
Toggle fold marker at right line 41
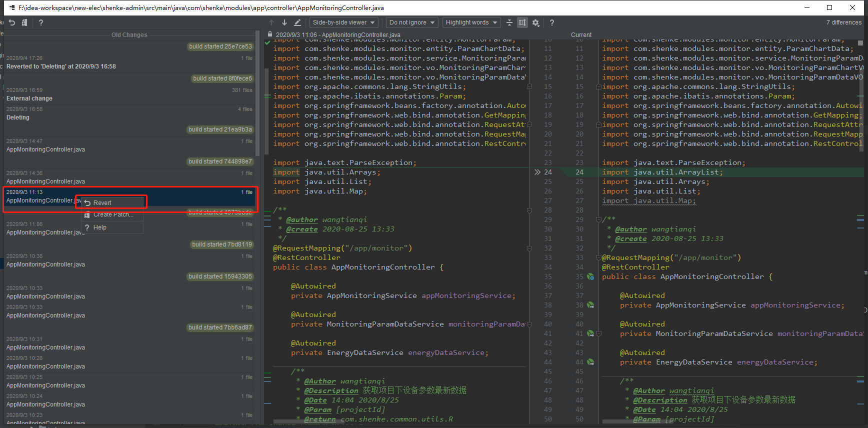pyautogui.click(x=598, y=333)
